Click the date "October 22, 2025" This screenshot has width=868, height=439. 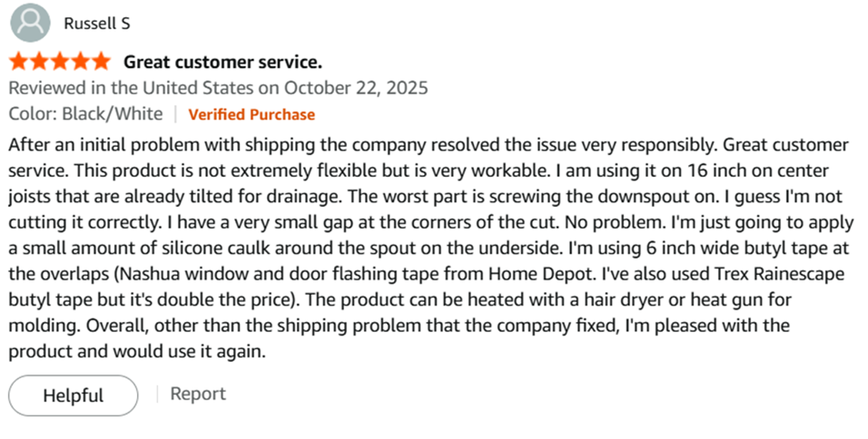point(356,88)
